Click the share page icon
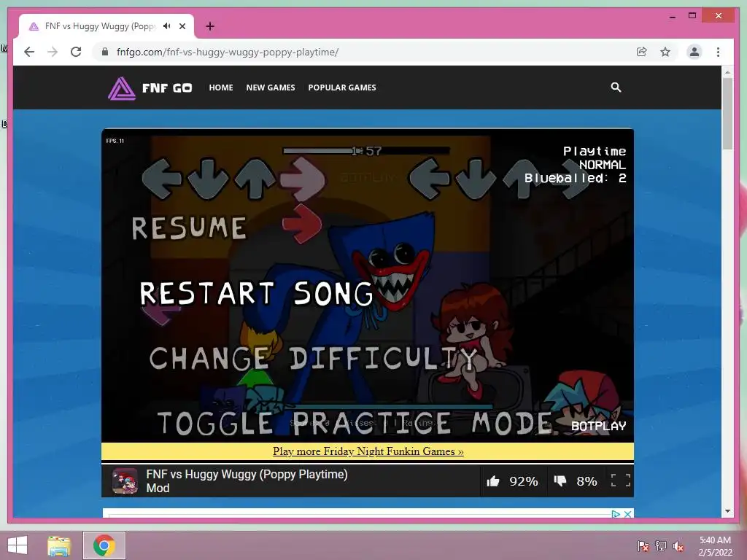Viewport: 747px width, 560px height. (x=642, y=52)
